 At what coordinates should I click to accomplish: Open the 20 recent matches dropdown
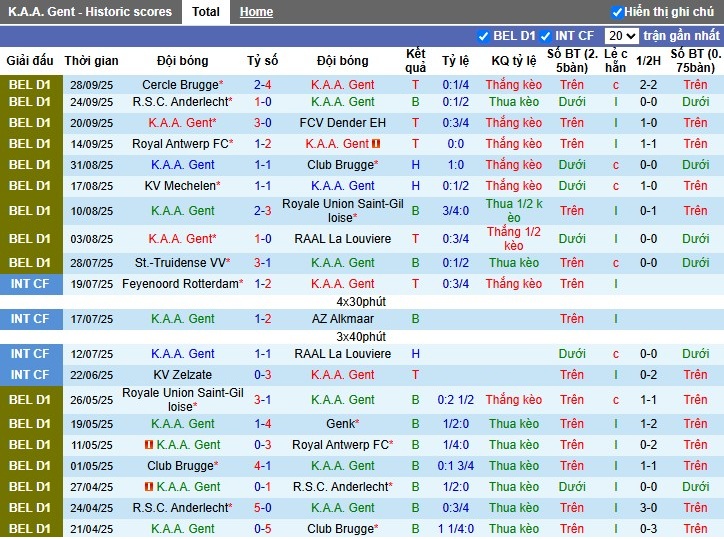(621, 36)
